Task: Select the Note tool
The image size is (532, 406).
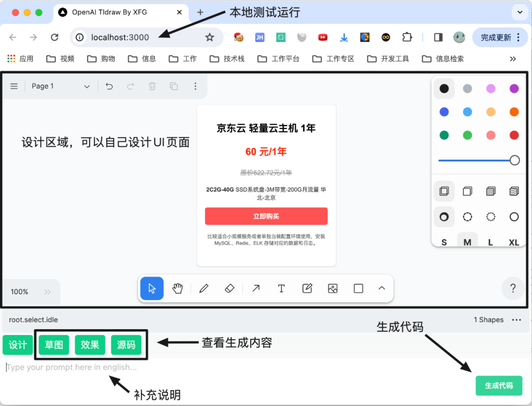Action: coord(307,288)
